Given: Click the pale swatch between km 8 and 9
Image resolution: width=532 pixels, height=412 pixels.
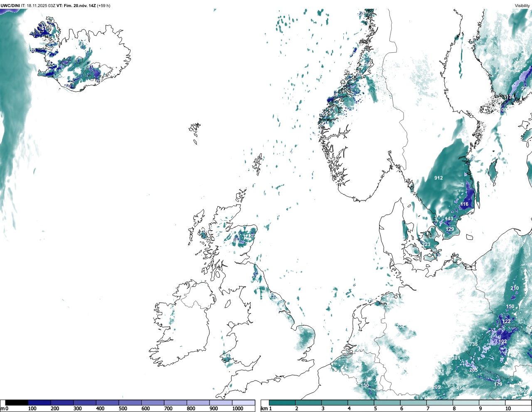Looking at the screenshot, I should [466, 402].
